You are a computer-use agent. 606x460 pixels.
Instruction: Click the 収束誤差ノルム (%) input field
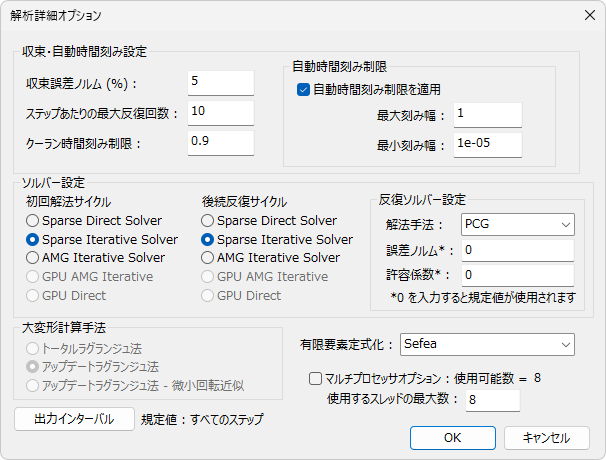221,83
